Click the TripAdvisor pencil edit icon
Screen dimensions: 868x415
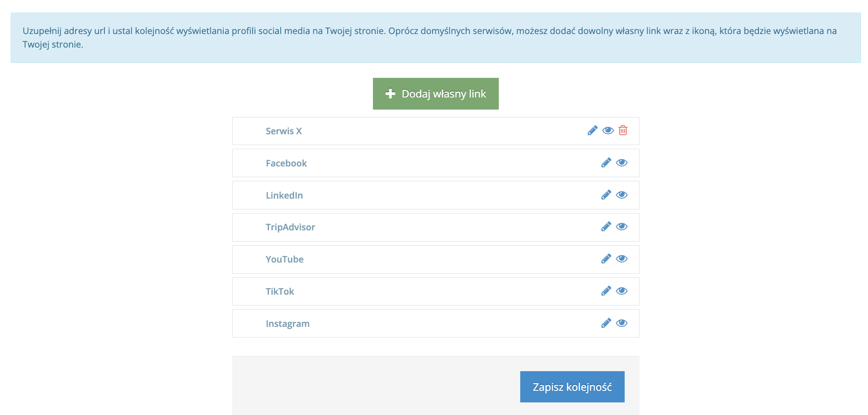point(606,227)
